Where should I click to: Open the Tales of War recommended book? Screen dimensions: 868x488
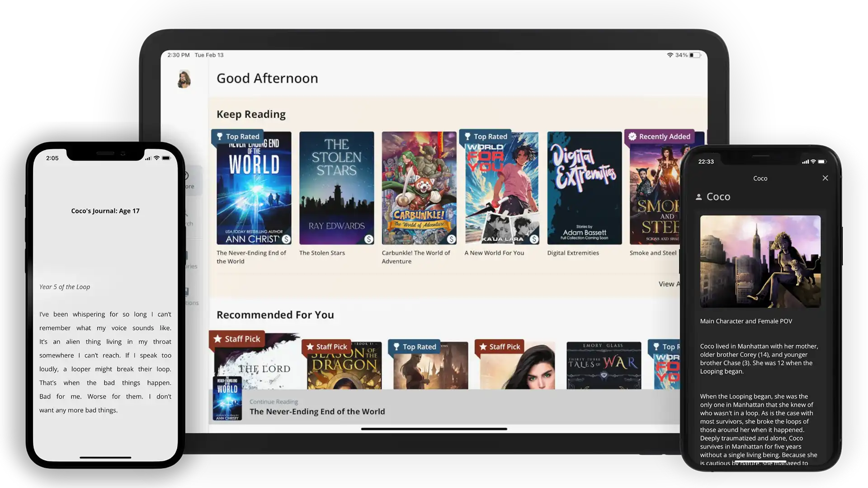click(604, 365)
